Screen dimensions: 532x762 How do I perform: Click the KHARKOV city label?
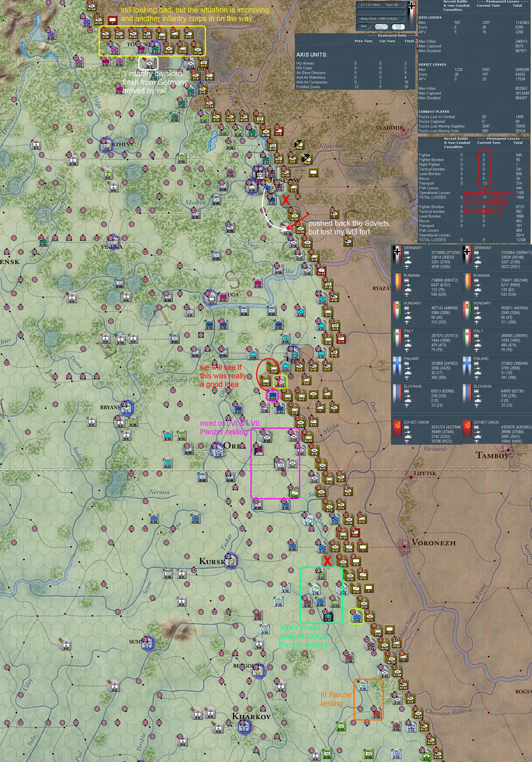251,716
